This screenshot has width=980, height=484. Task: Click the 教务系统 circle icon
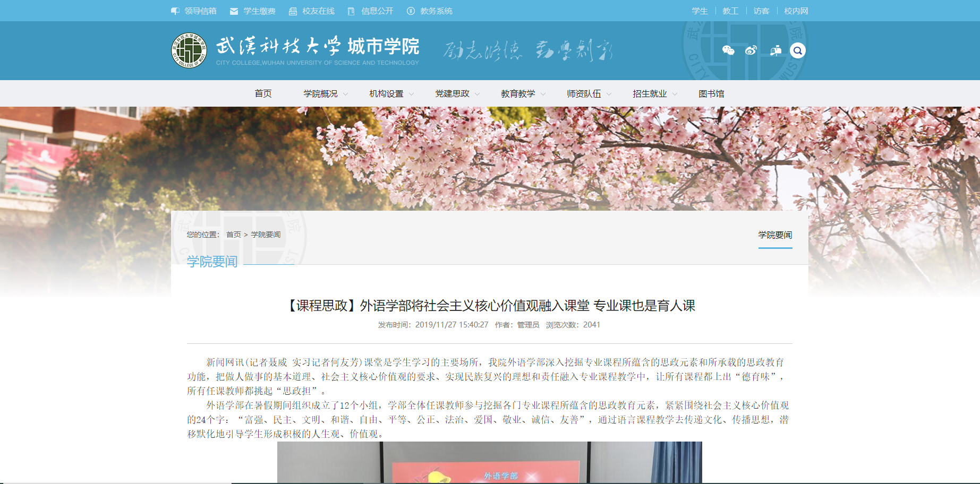pyautogui.click(x=411, y=11)
